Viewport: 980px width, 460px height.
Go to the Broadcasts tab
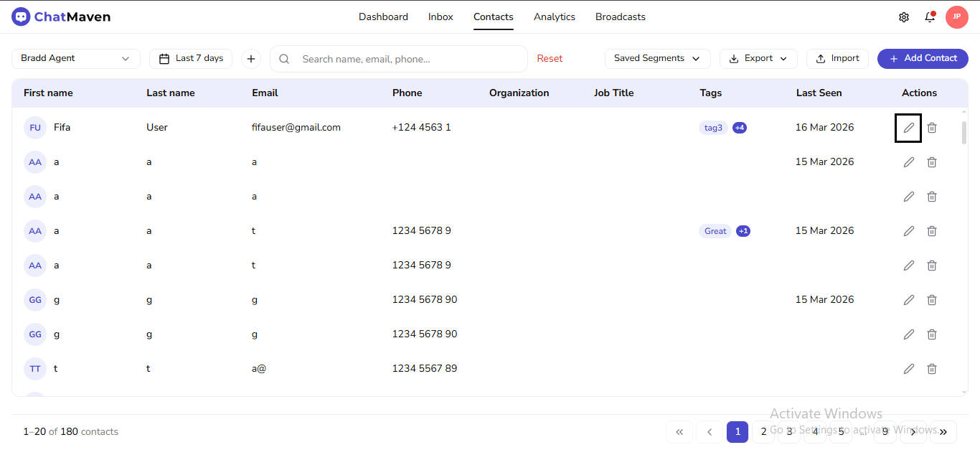point(620,17)
